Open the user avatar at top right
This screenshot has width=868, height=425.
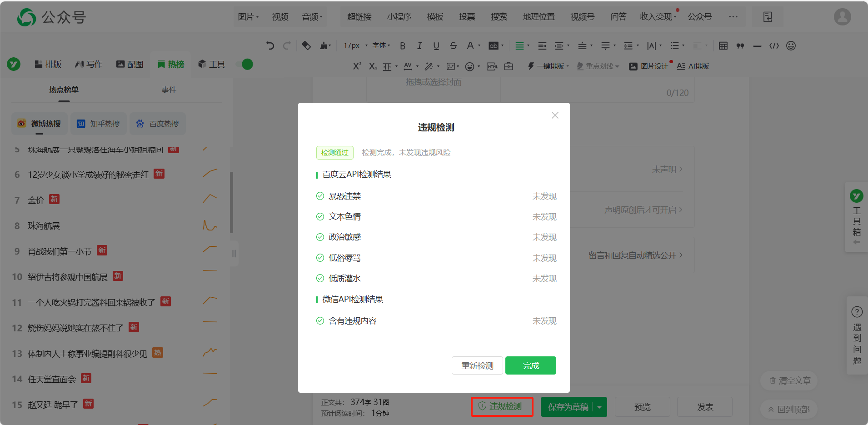842,17
